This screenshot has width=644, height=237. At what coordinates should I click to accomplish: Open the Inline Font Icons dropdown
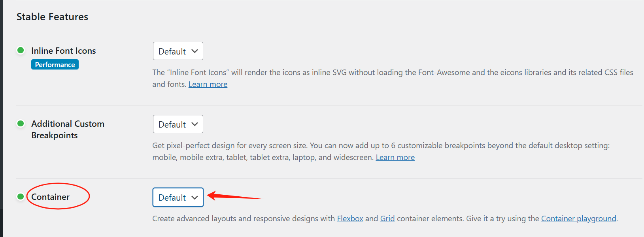[x=178, y=51]
